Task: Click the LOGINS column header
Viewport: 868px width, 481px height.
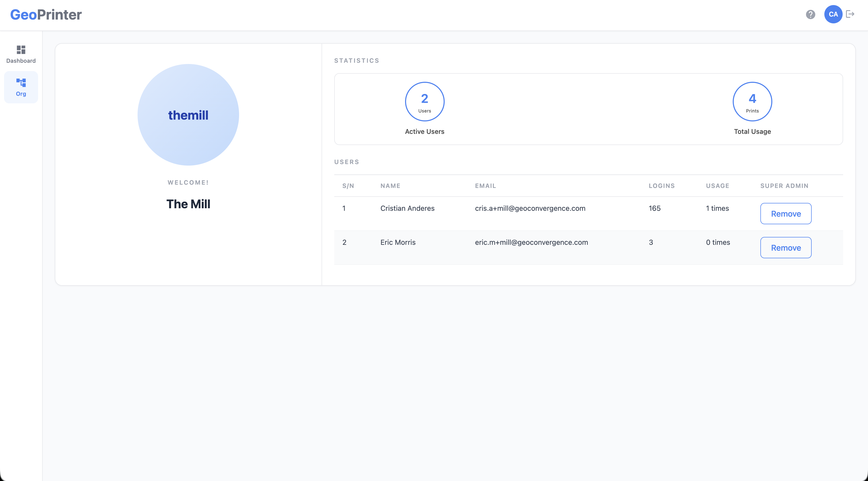Action: (x=662, y=186)
